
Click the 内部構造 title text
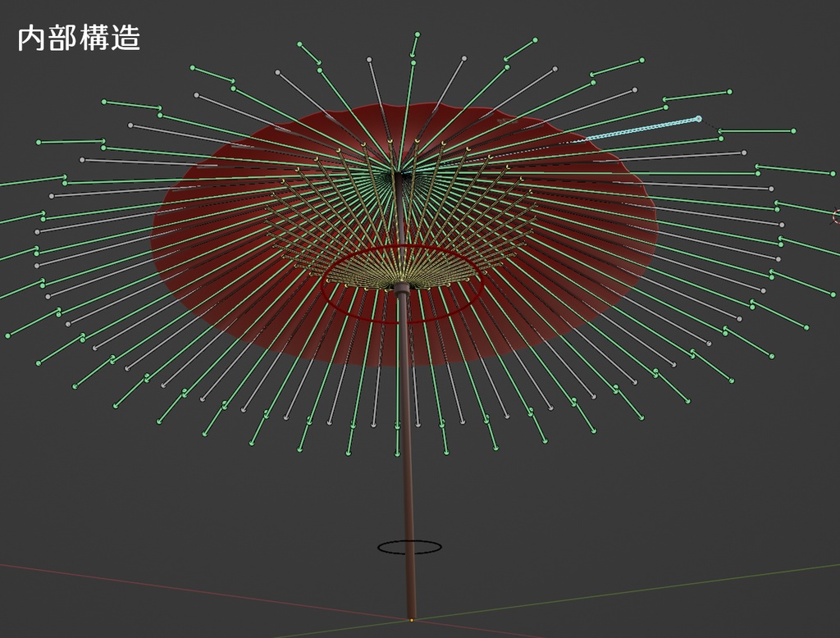point(80,36)
